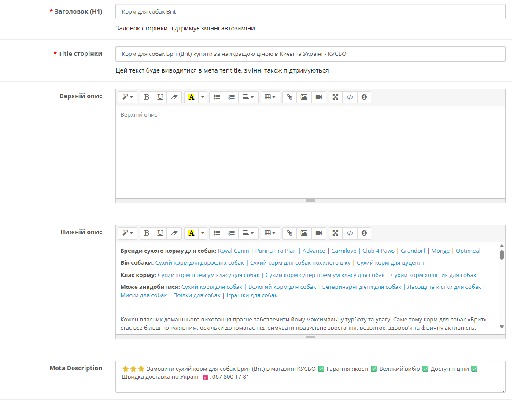
Task: Click the Monge link
Action: [x=440, y=251]
